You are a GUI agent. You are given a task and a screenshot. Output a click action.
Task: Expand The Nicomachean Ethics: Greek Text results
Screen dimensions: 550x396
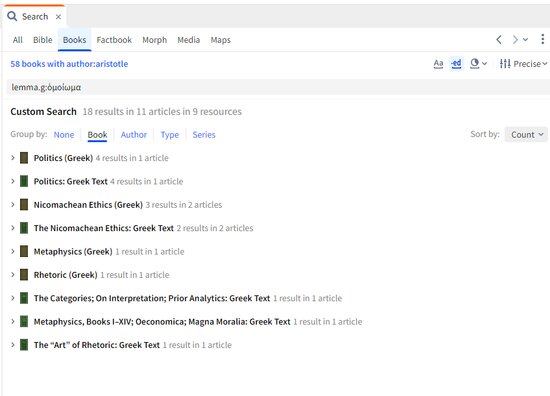tap(13, 228)
